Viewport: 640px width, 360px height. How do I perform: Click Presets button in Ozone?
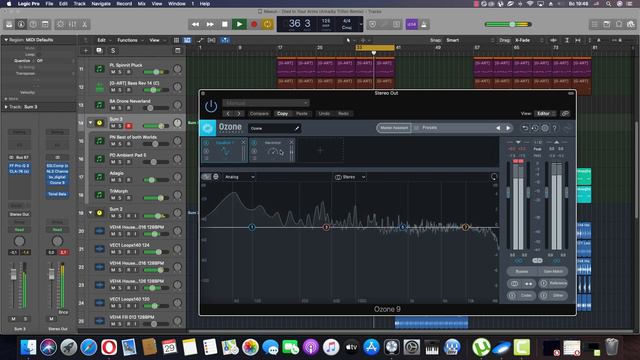429,128
